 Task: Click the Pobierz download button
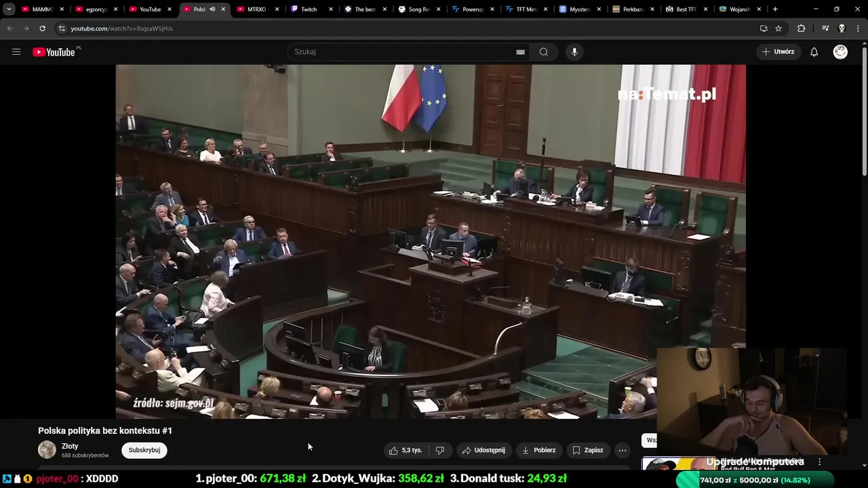tap(538, 450)
